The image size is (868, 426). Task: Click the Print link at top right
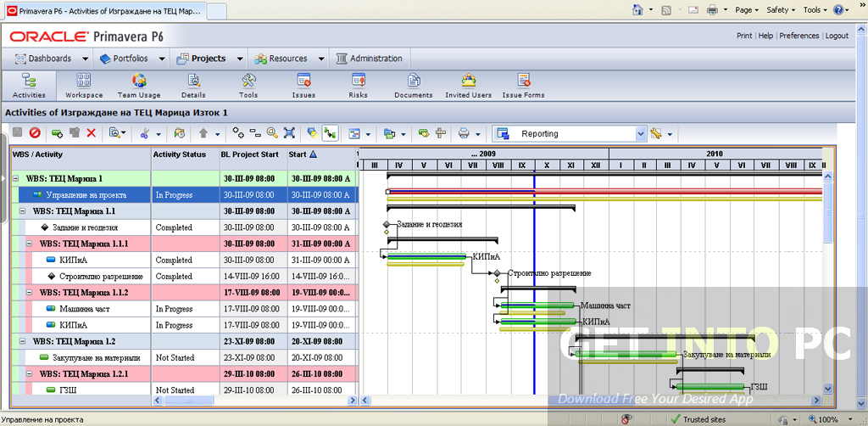tap(744, 36)
